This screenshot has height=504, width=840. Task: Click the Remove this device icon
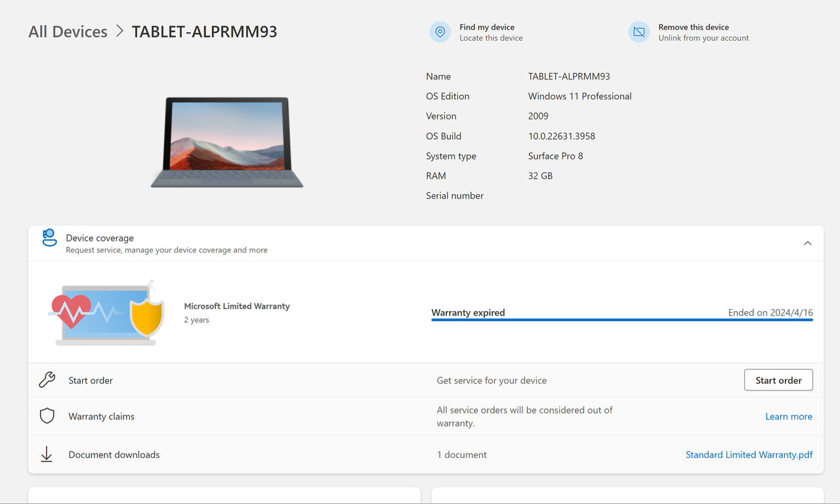pyautogui.click(x=639, y=32)
